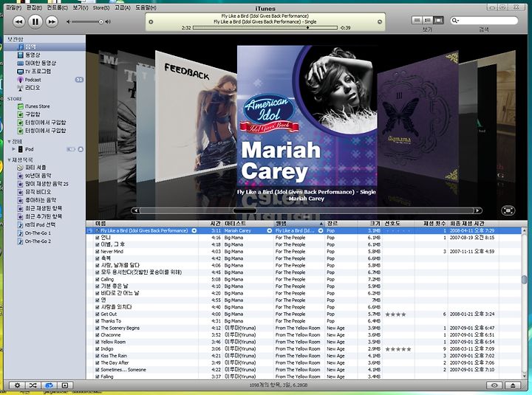Click circle icon at left of now-playing display
Screen dimensions: 532x395
pyautogui.click(x=151, y=22)
